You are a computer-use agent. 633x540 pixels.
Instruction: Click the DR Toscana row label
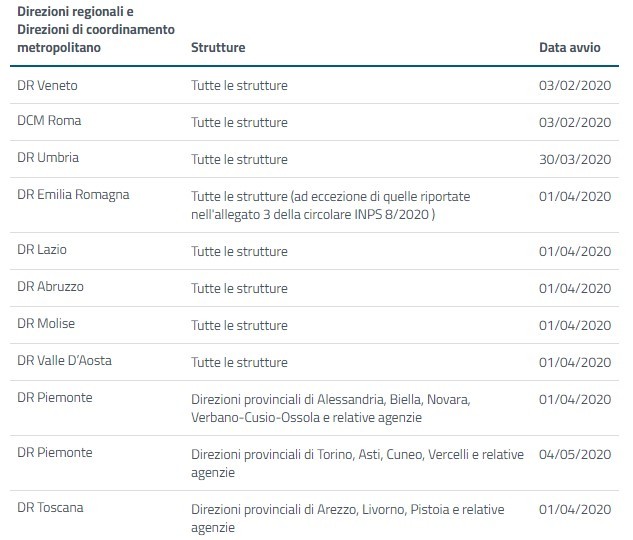50,509
